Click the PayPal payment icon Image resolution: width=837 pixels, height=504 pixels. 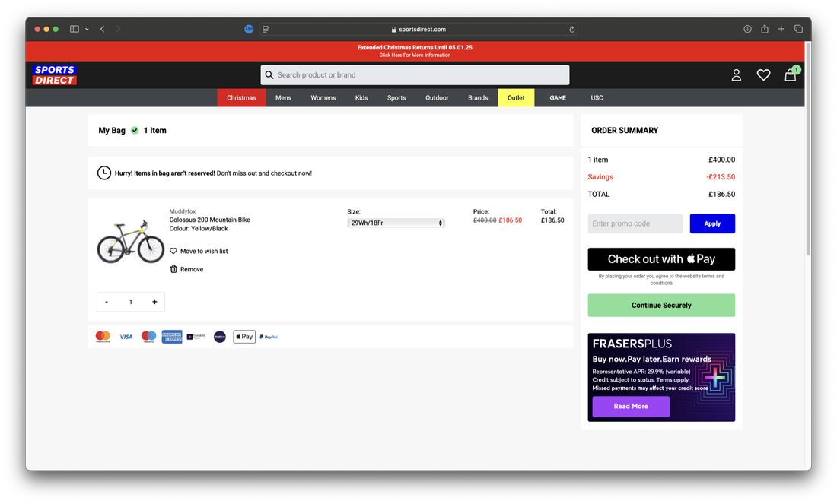(x=269, y=337)
